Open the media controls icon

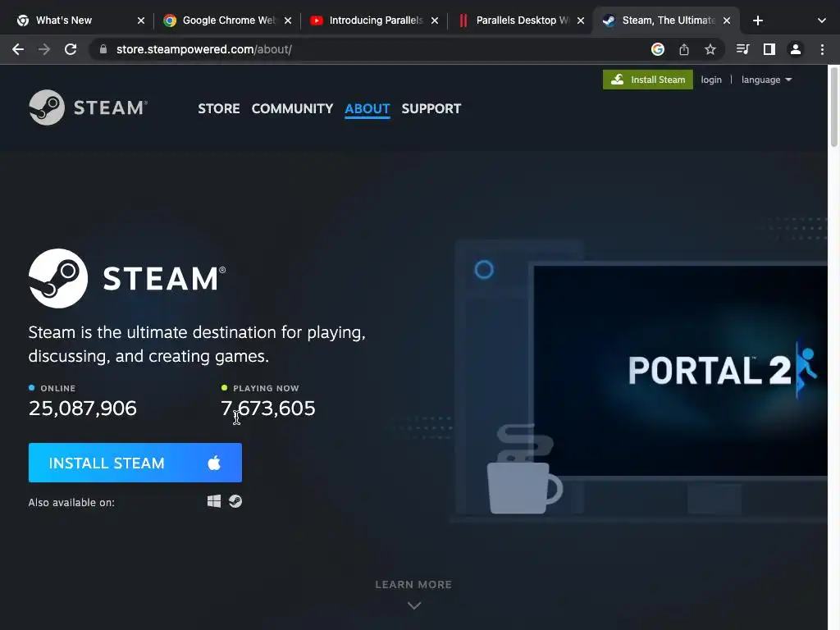742,49
